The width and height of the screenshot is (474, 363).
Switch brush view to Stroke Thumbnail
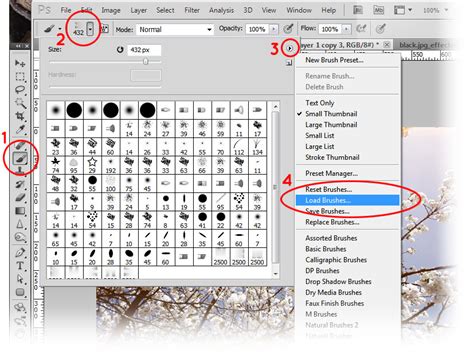click(332, 157)
